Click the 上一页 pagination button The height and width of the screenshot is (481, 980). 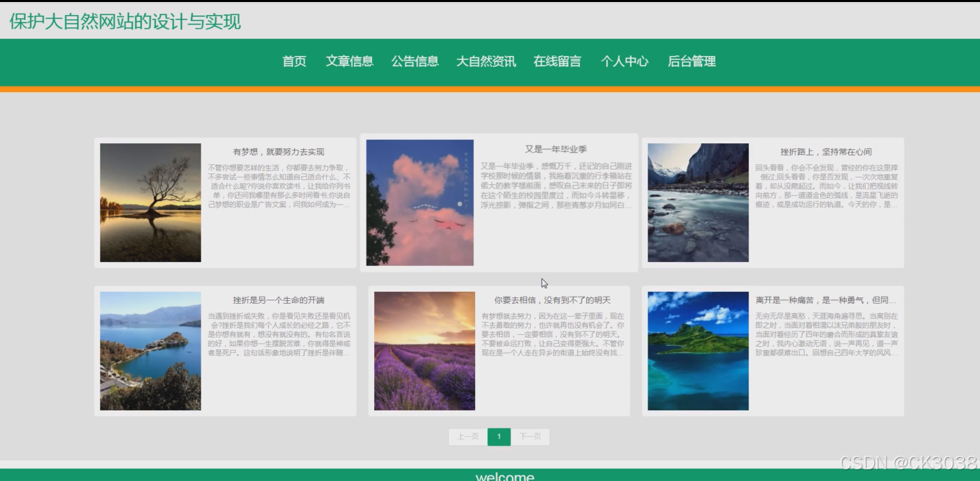(467, 437)
